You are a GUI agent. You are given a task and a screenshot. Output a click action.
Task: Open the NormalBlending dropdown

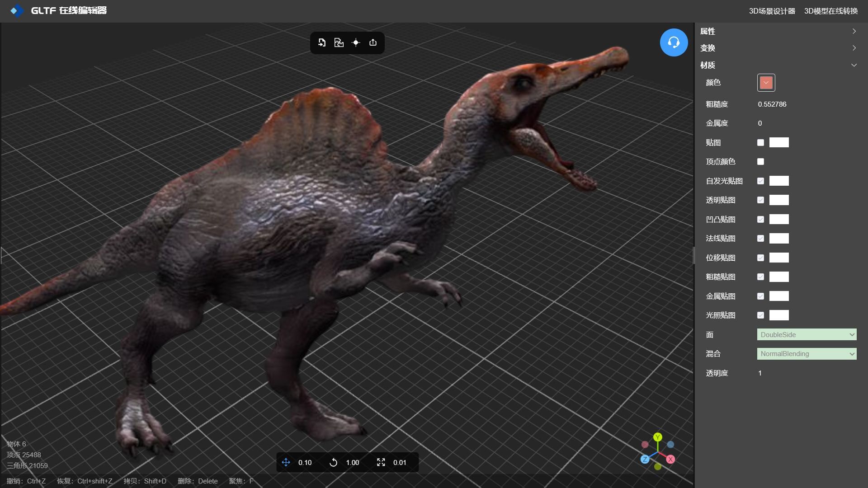coord(807,354)
